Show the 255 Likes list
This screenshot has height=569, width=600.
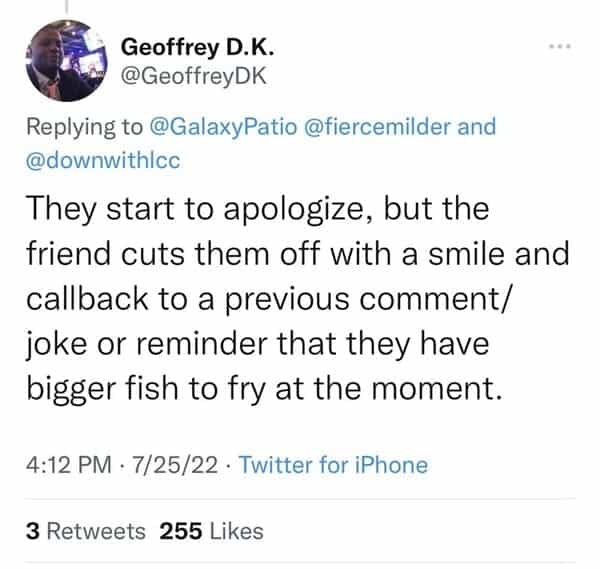[x=212, y=530]
